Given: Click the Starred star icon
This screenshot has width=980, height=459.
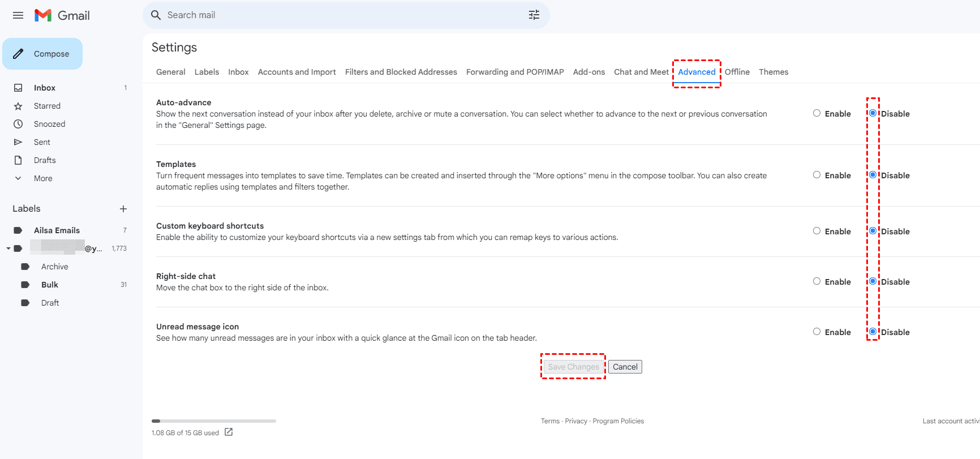Looking at the screenshot, I should pos(18,106).
